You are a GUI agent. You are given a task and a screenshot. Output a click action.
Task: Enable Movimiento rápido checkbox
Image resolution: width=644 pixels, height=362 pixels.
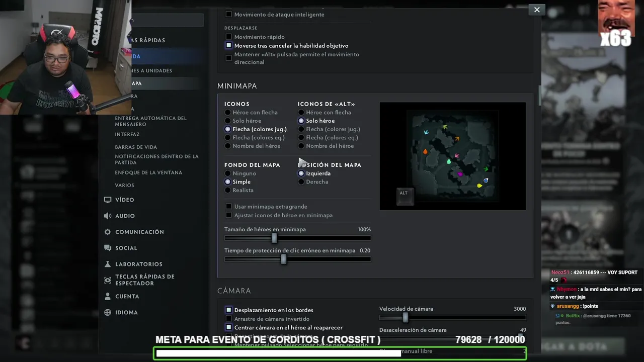(229, 37)
